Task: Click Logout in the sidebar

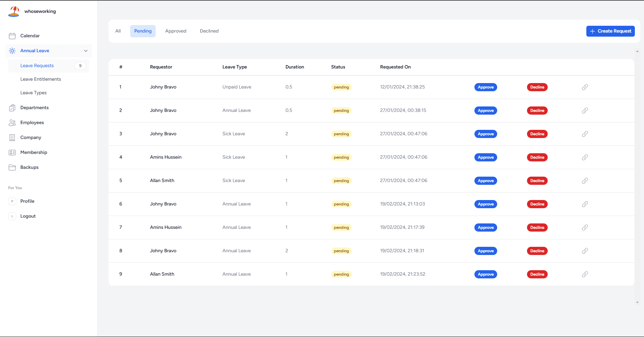Action: (x=28, y=216)
